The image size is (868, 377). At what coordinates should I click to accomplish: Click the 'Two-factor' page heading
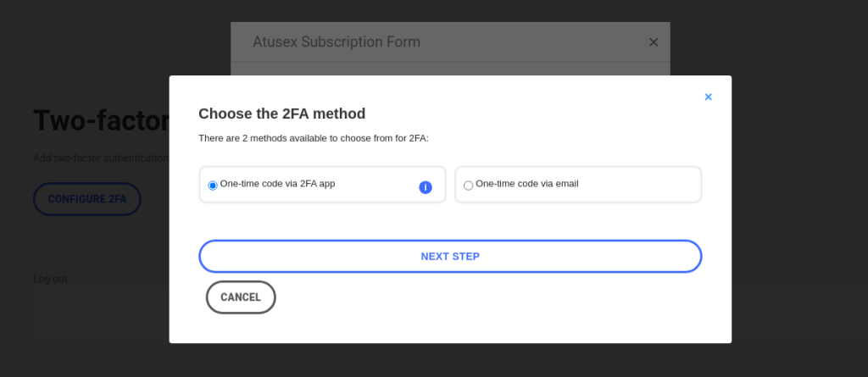point(101,121)
